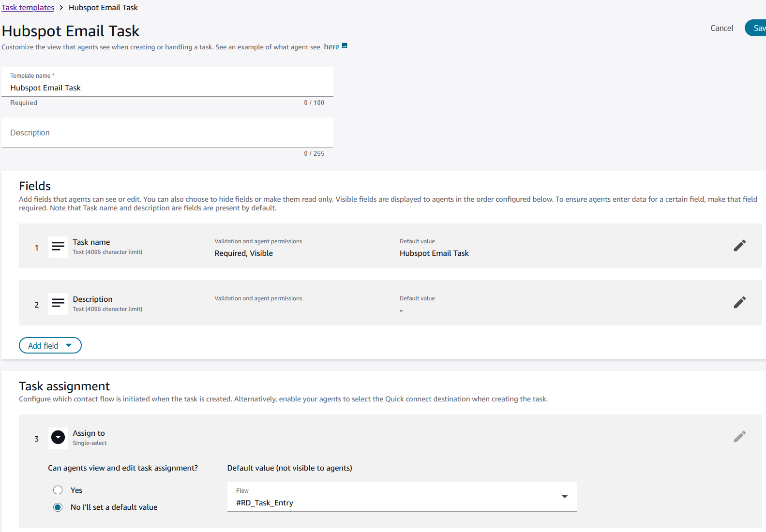Open the here example link

[331, 47]
